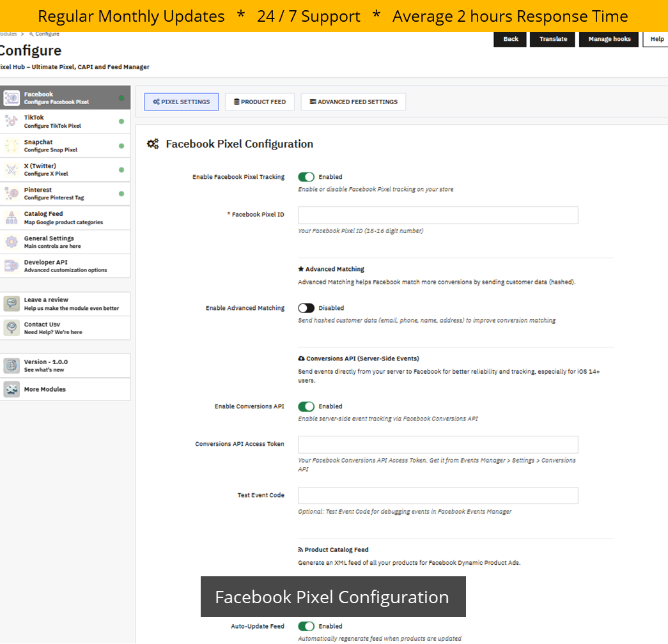Click the cloud icon beside Conversions API heading

[x=301, y=358]
